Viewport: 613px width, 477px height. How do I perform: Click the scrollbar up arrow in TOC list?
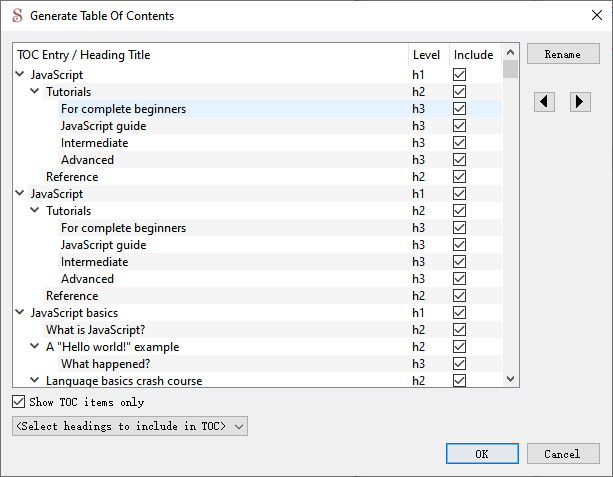pyautogui.click(x=510, y=52)
